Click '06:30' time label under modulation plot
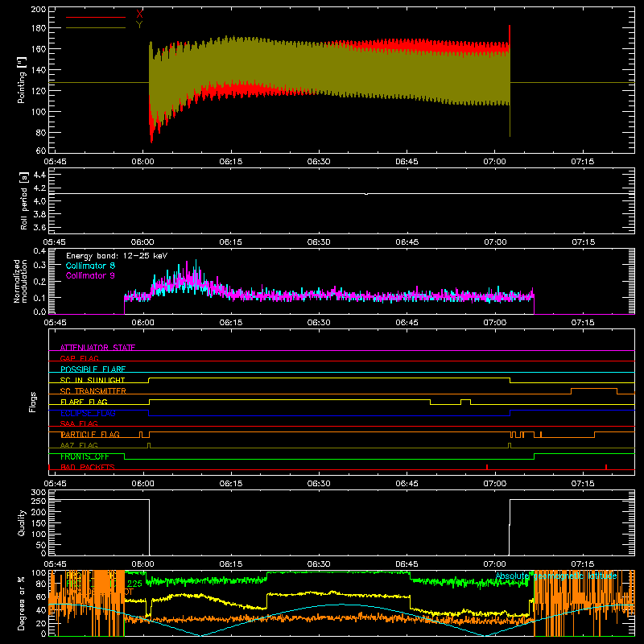This screenshot has height=644, width=644. (319, 323)
